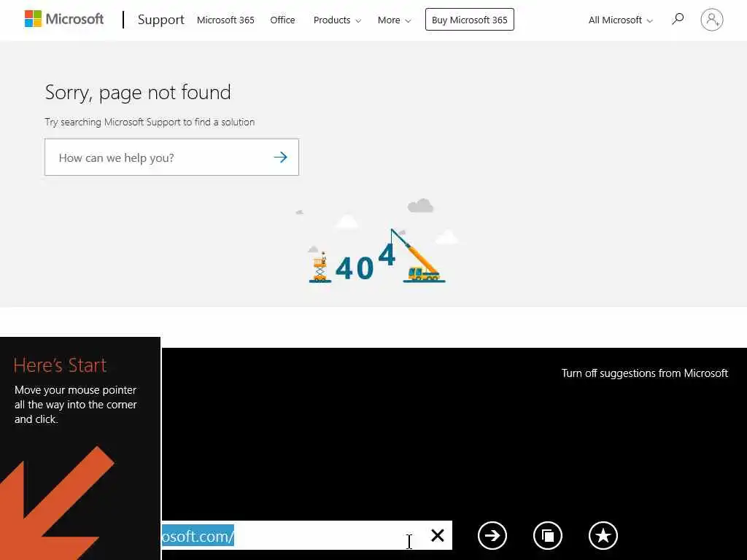Click the account sign-in avatar icon
The width and height of the screenshot is (747, 560).
click(x=712, y=20)
